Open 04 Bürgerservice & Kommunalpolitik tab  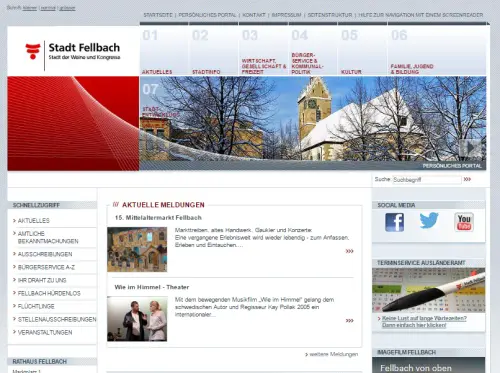click(x=313, y=51)
